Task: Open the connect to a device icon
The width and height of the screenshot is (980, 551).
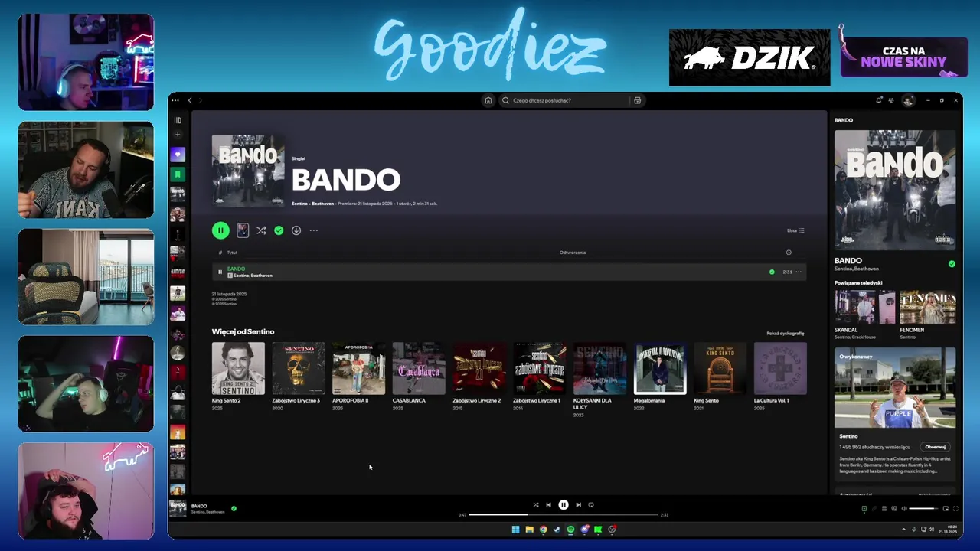Action: coord(894,508)
